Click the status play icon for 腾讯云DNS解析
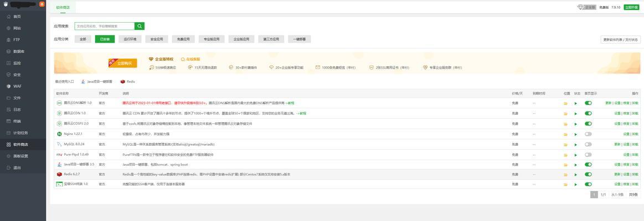This screenshot has width=644, height=221. point(576,103)
